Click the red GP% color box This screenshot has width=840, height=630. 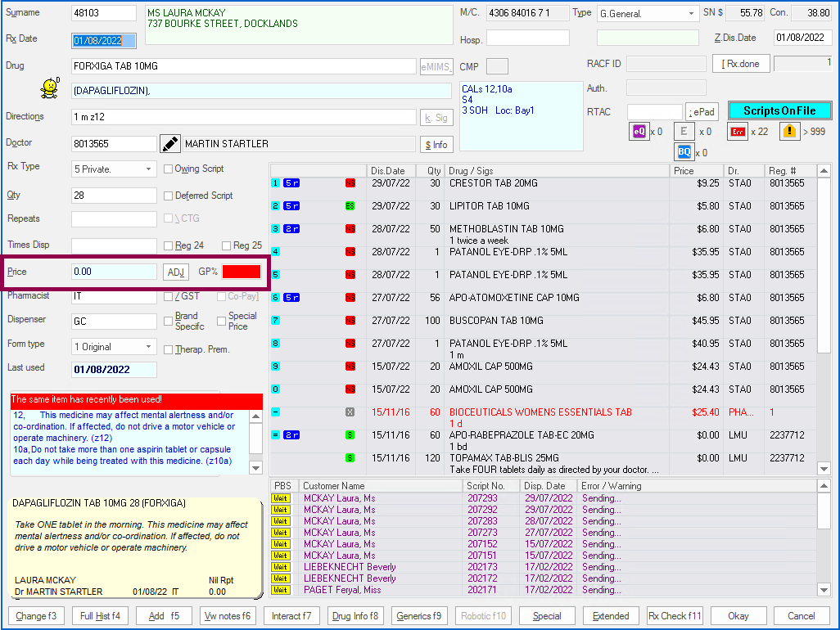coord(242,272)
